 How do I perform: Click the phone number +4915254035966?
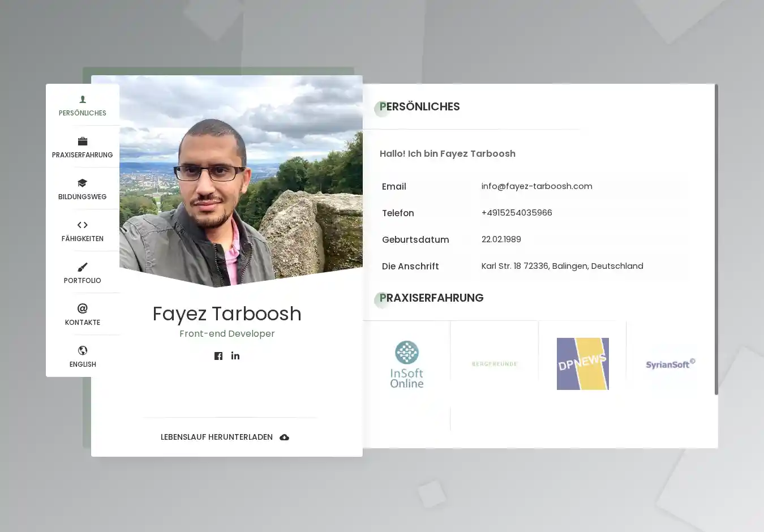517,213
